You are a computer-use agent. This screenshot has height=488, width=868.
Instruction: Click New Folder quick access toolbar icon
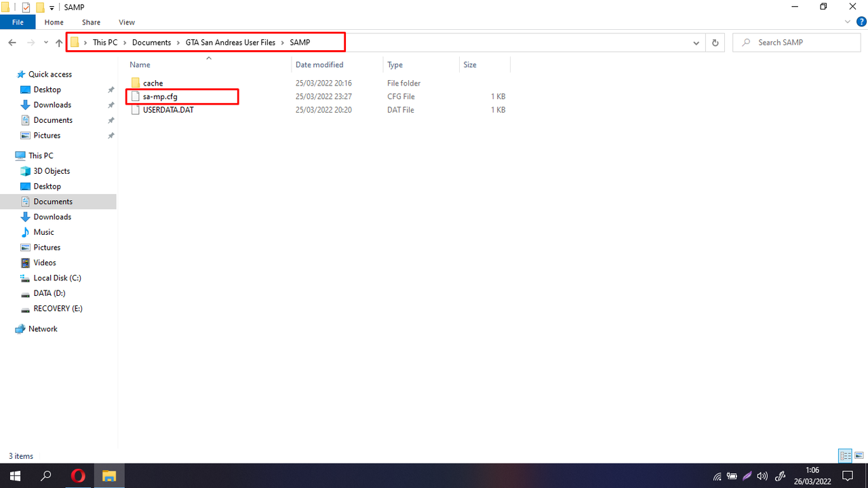(x=40, y=7)
